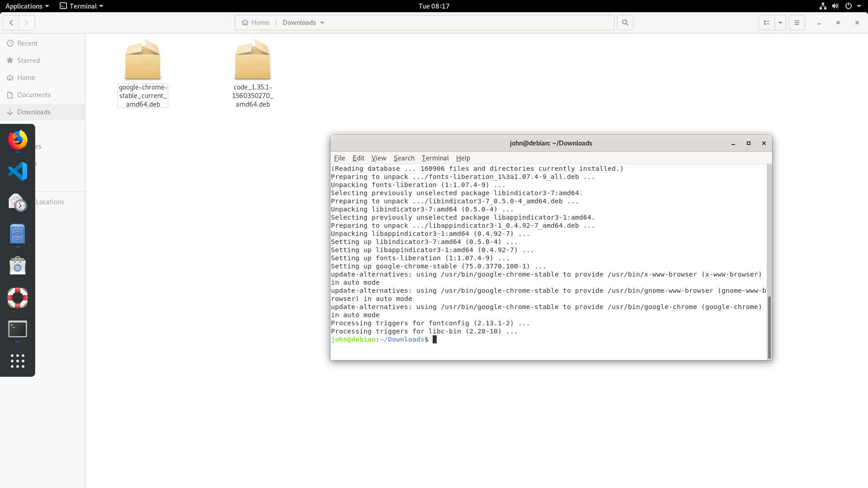The image size is (868, 488).
Task: Click the clock Tue 08:17
Action: pyautogui.click(x=434, y=6)
